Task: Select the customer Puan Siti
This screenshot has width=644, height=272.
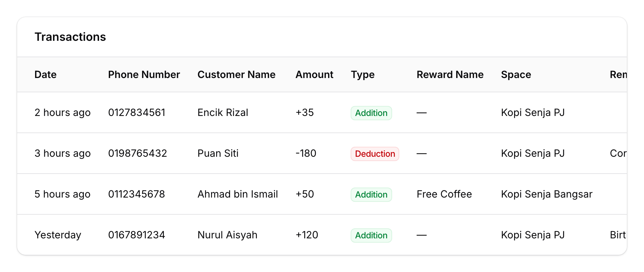Action: tap(218, 153)
